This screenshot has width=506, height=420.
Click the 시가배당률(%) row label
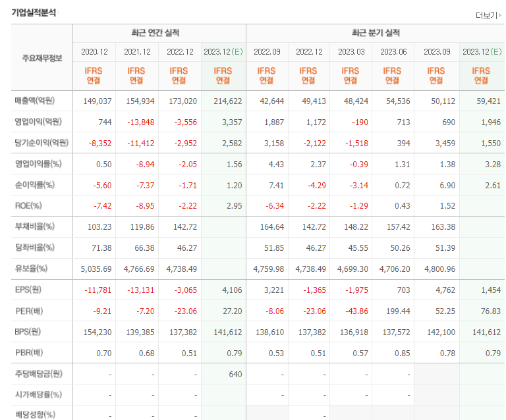click(38, 394)
